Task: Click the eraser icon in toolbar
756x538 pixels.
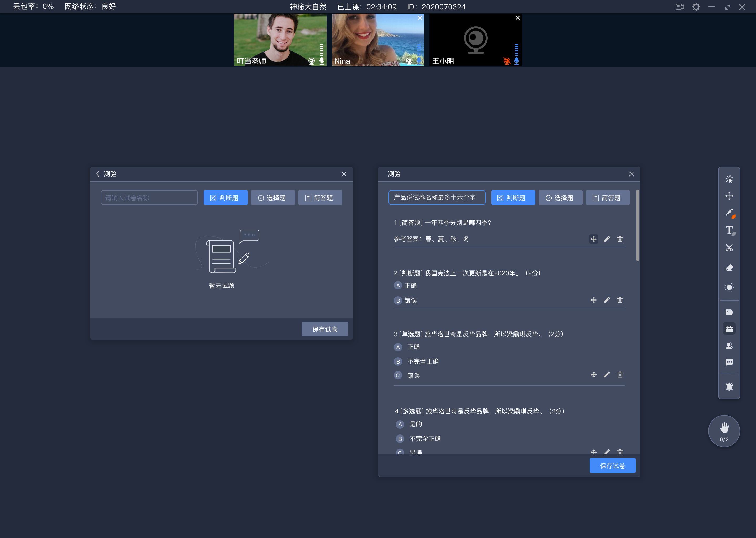Action: coord(730,267)
